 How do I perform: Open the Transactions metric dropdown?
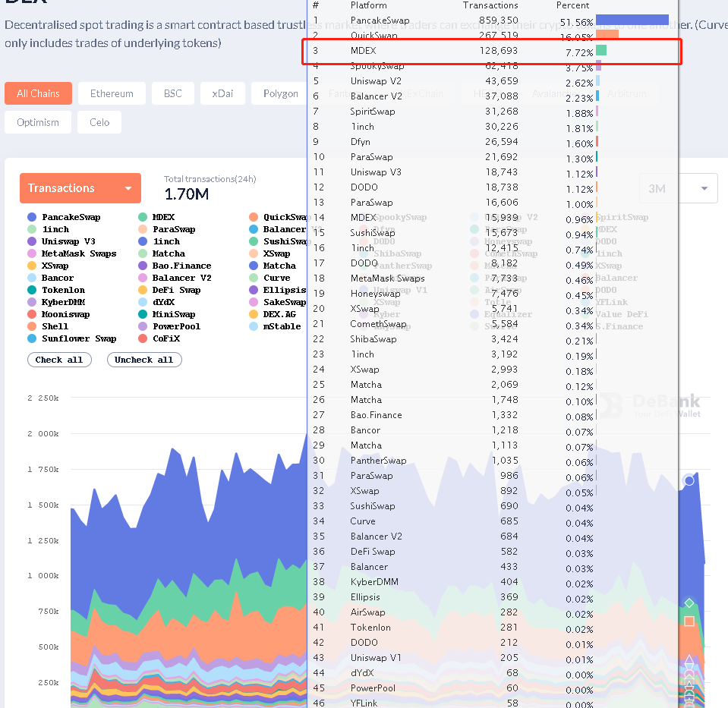[x=80, y=188]
